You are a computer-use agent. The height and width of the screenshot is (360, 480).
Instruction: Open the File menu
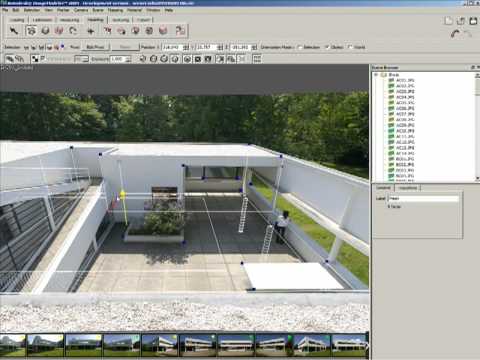click(x=5, y=10)
